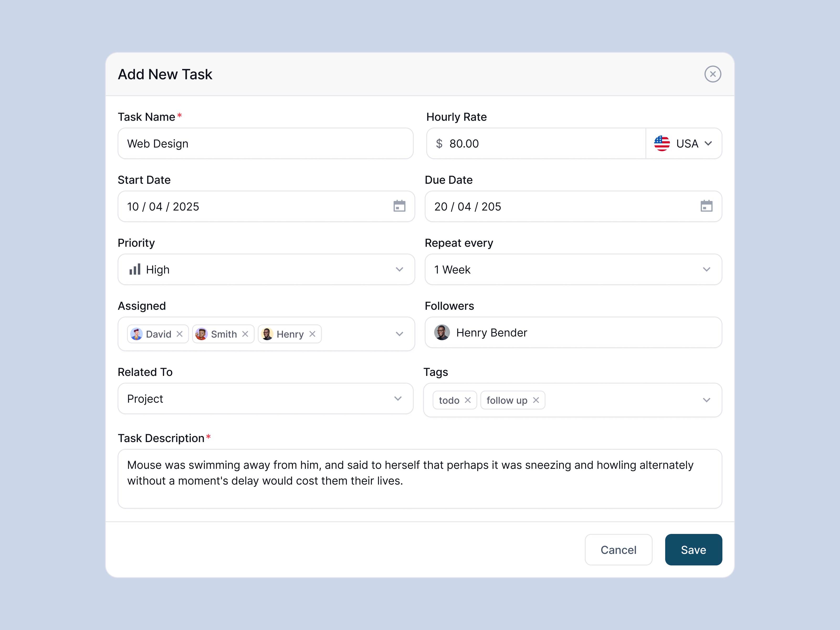840x630 pixels.
Task: Open the Tags dropdown
Action: point(706,400)
